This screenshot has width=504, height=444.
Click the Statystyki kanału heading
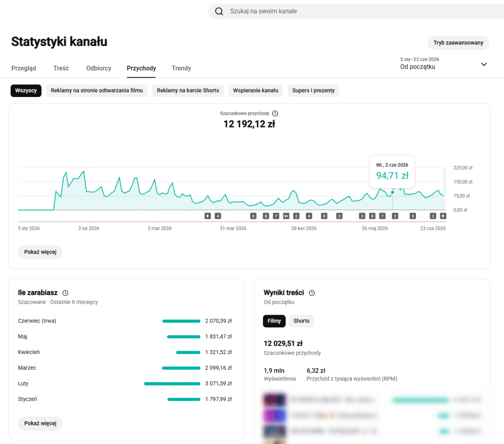click(x=59, y=42)
